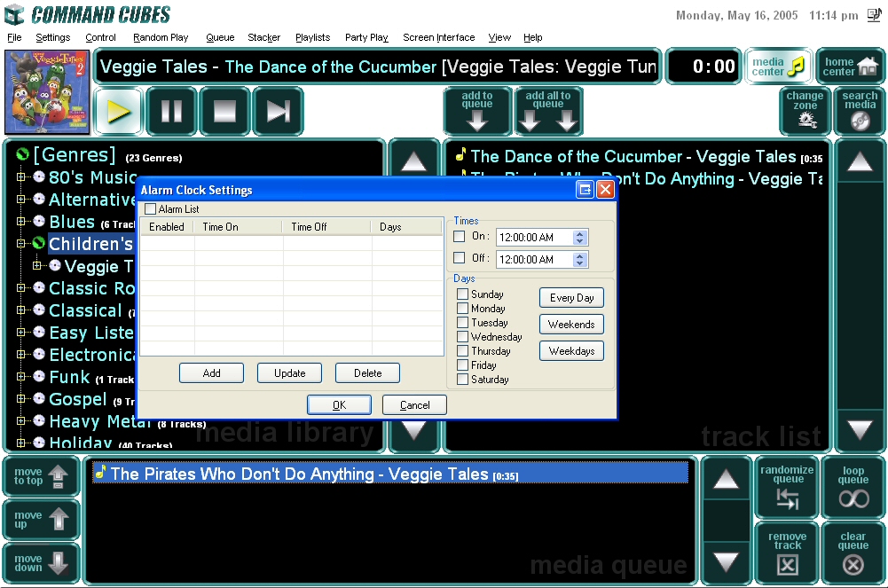Pause the current track
This screenshot has height=588, width=888.
tap(171, 111)
